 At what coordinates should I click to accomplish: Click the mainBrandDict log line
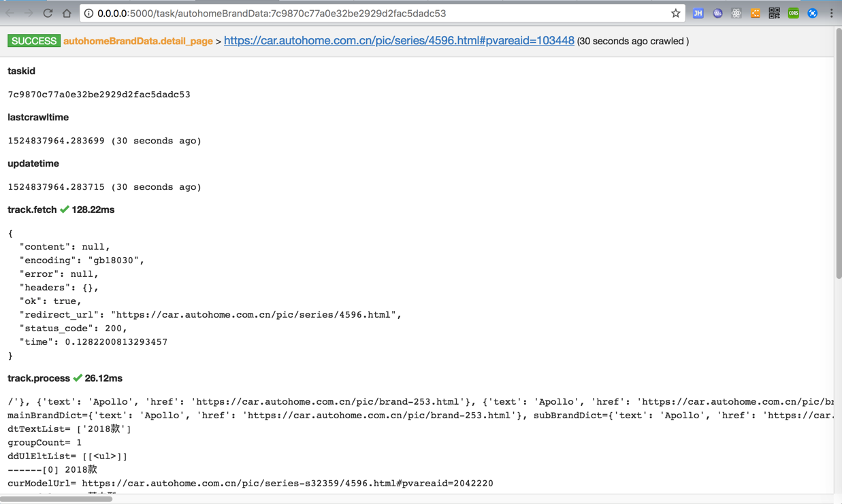pos(420,416)
